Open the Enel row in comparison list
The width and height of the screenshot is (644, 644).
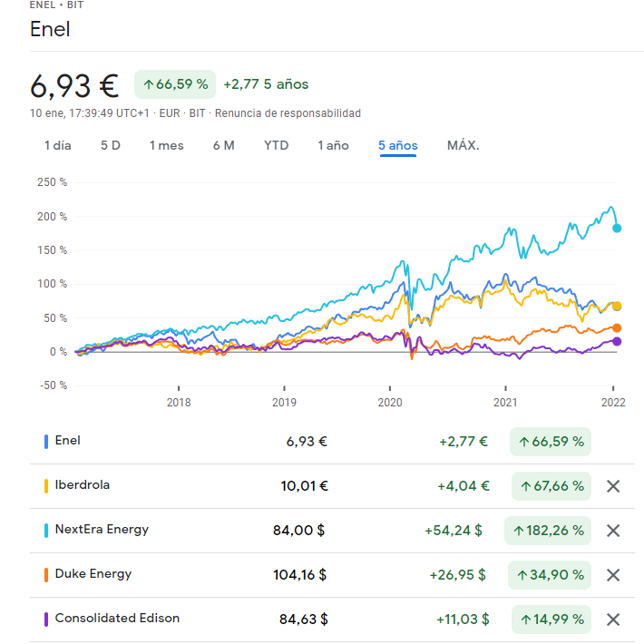pyautogui.click(x=332, y=442)
